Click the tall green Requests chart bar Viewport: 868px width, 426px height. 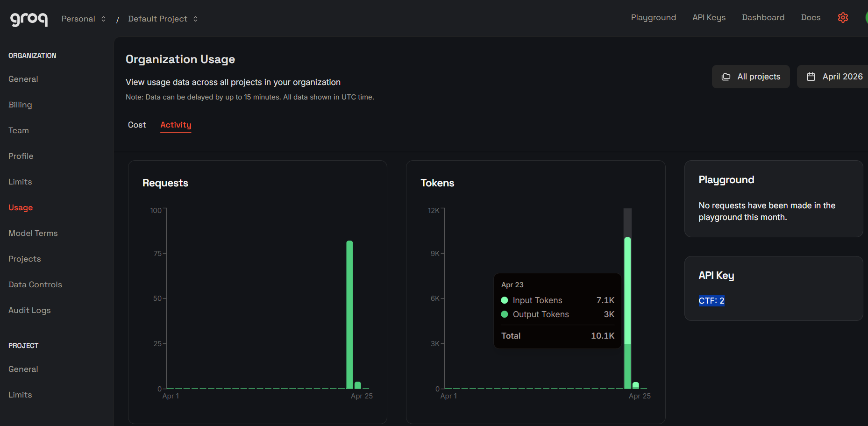coord(349,314)
